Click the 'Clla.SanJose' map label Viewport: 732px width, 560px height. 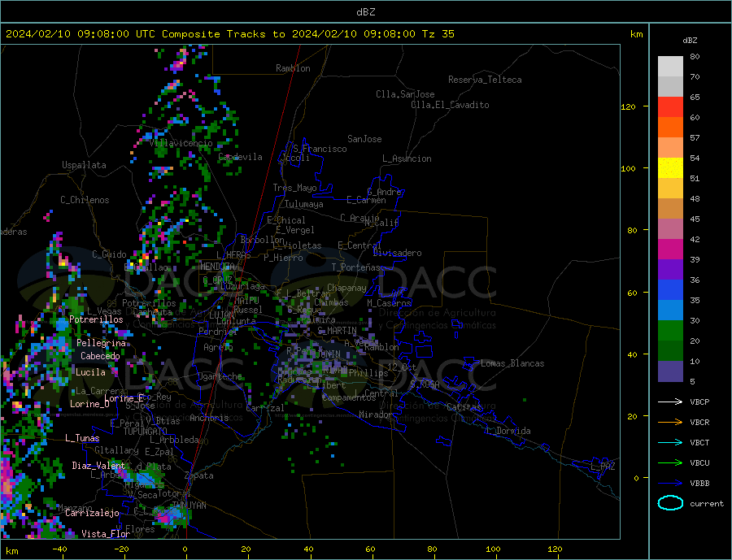pyautogui.click(x=405, y=94)
